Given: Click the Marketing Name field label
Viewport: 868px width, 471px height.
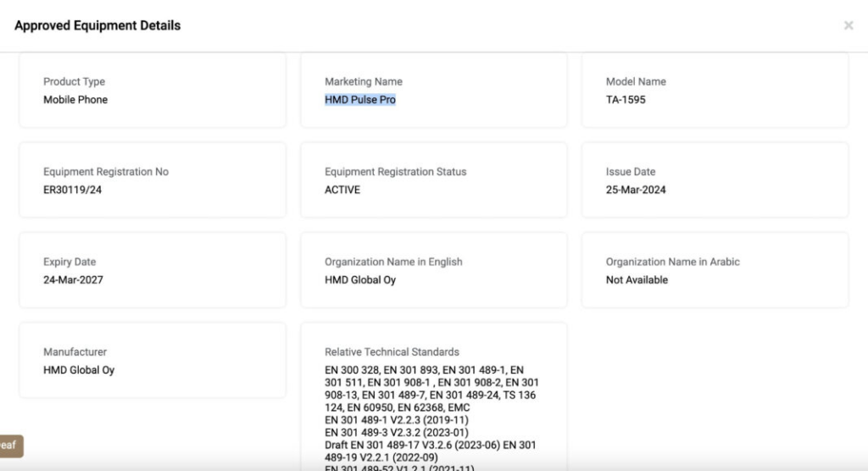Looking at the screenshot, I should 364,81.
